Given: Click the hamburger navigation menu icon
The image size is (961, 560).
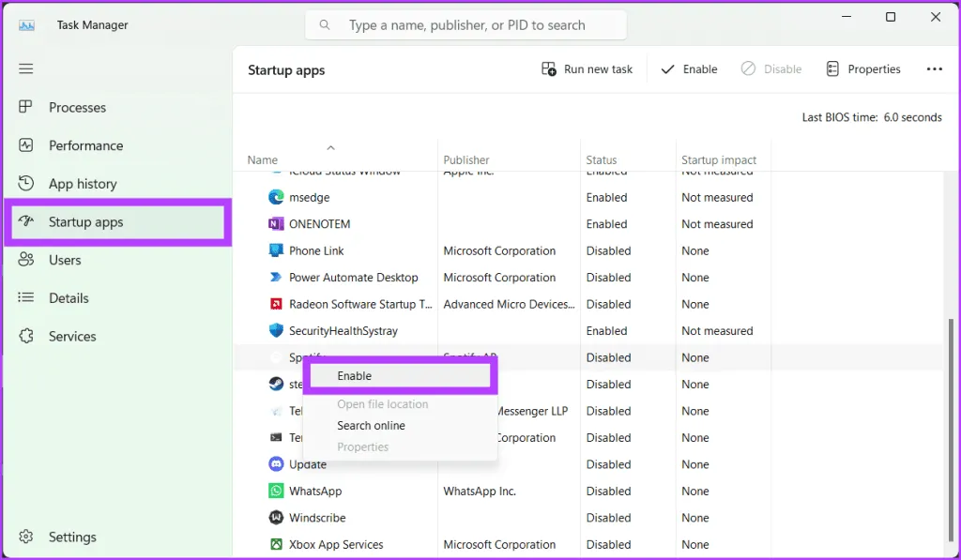Looking at the screenshot, I should 26,68.
